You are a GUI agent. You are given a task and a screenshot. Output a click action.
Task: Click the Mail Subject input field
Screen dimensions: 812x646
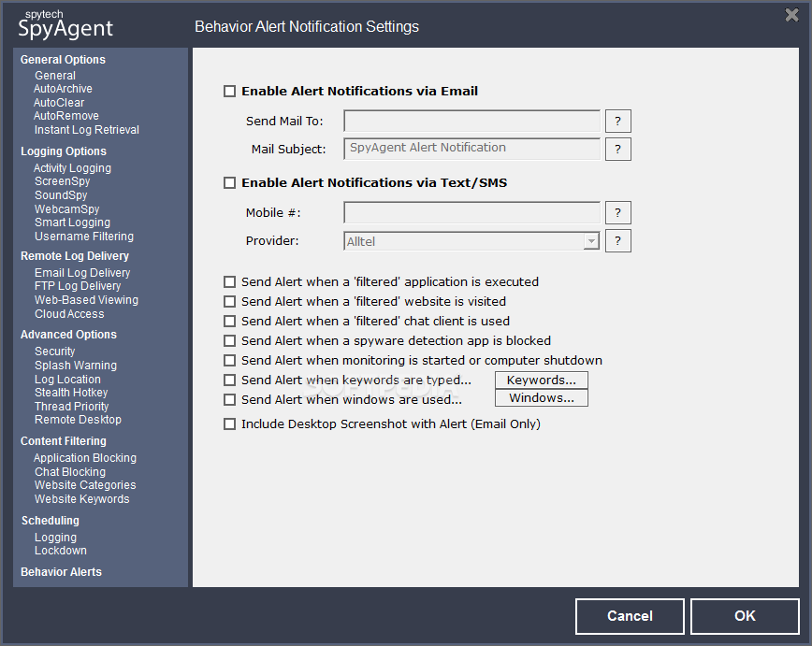471,149
